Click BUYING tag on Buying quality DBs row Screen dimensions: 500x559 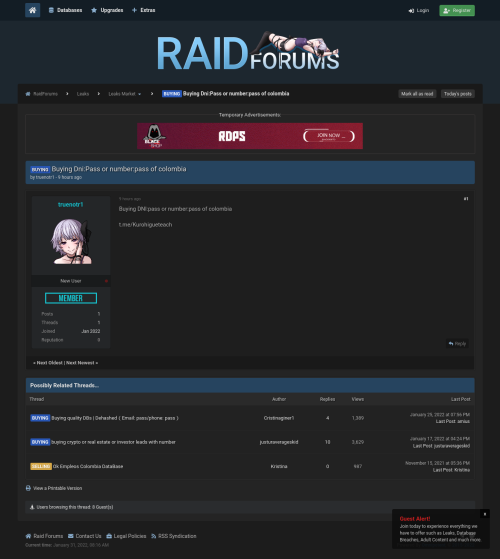click(x=40, y=418)
